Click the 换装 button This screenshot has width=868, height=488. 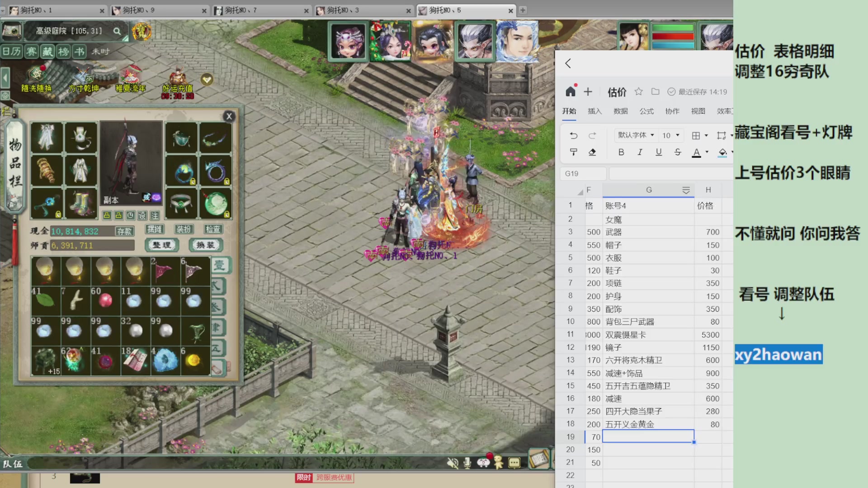pos(206,245)
